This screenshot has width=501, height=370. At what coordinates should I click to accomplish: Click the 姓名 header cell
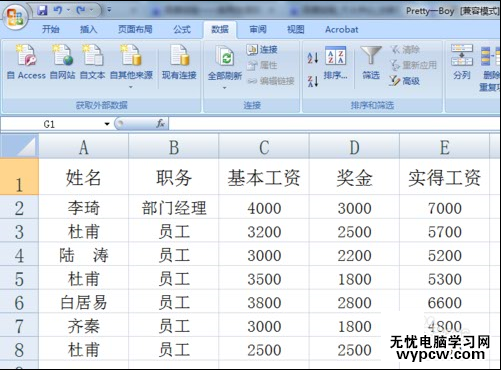coord(84,177)
